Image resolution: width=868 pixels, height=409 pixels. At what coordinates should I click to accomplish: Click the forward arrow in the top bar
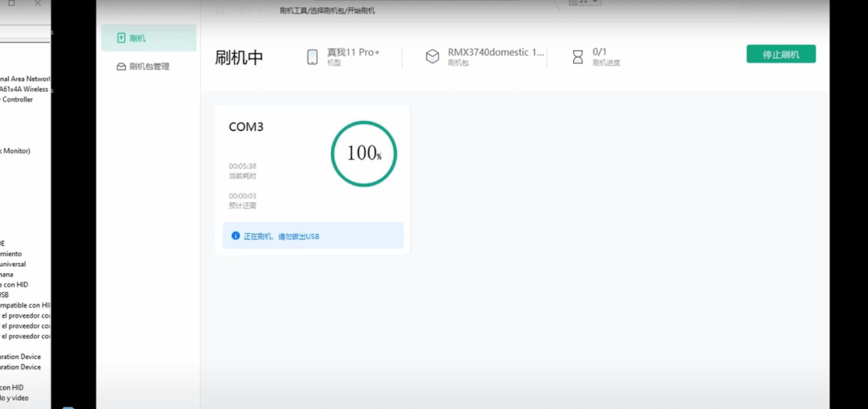(x=259, y=10)
